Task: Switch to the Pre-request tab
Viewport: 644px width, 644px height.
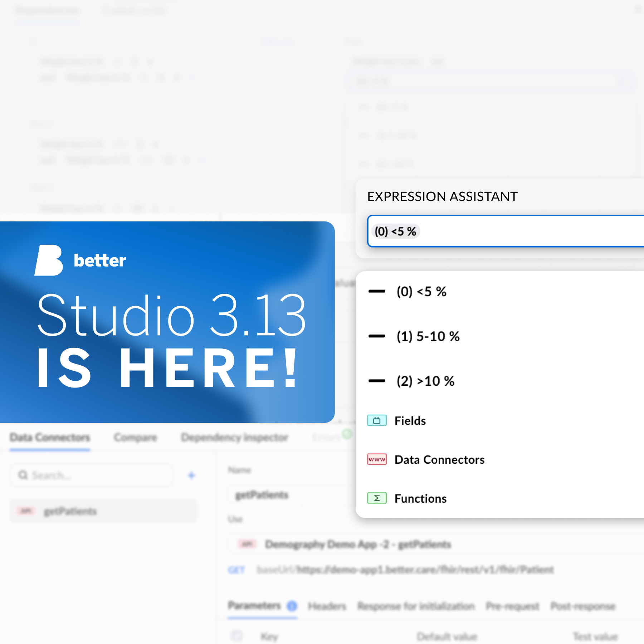Action: point(513,606)
